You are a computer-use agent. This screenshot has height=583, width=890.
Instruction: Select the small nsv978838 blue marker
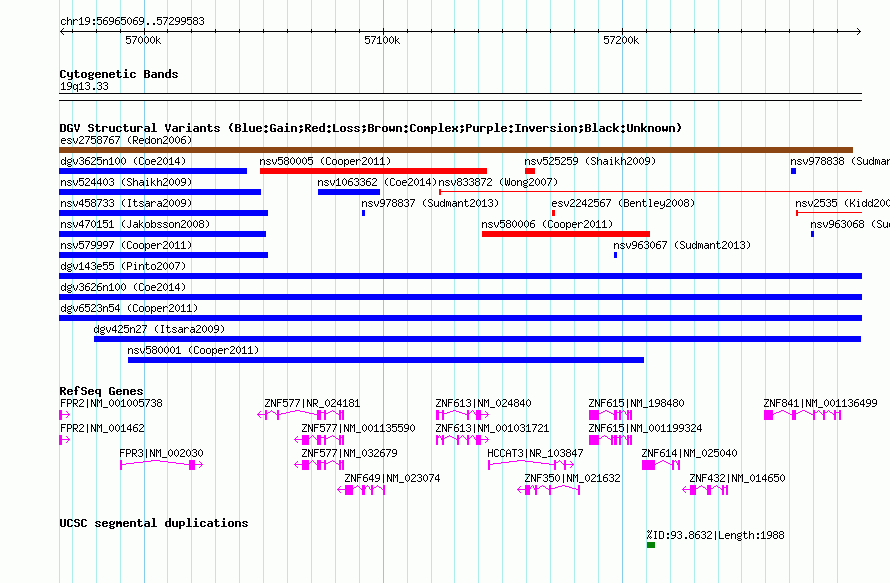pos(794,171)
